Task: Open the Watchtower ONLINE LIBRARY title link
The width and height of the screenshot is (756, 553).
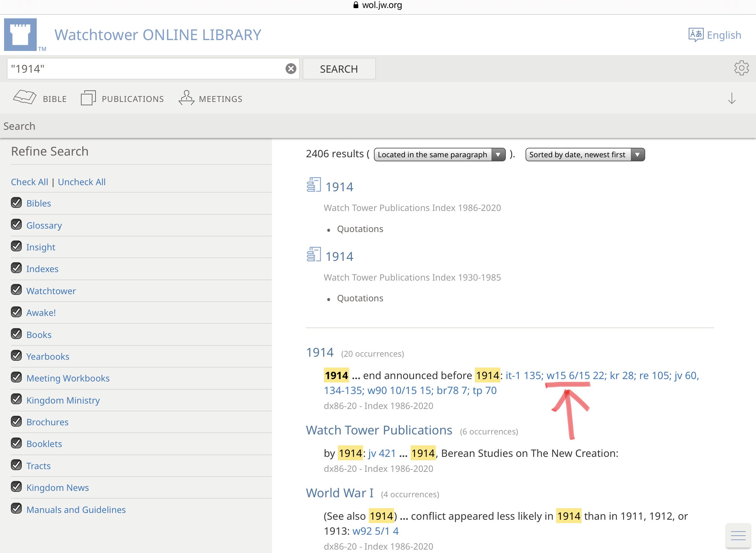Action: coord(158,35)
